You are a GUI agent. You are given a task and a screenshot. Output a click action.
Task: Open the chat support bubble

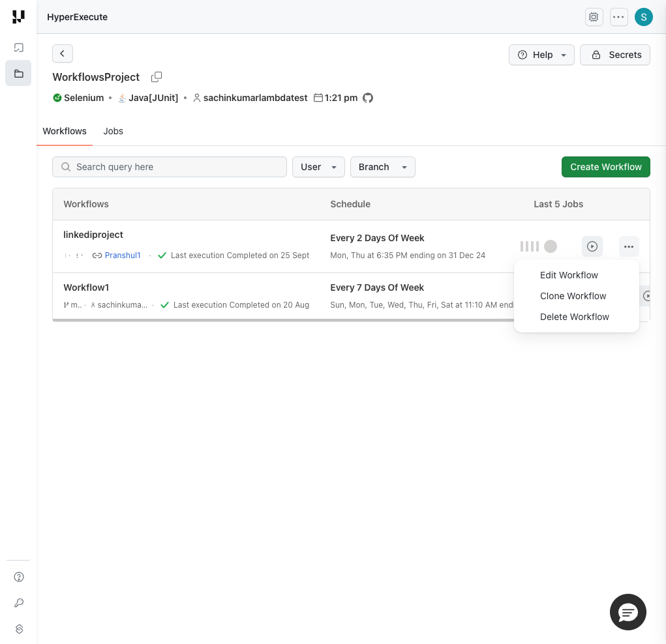click(x=628, y=612)
